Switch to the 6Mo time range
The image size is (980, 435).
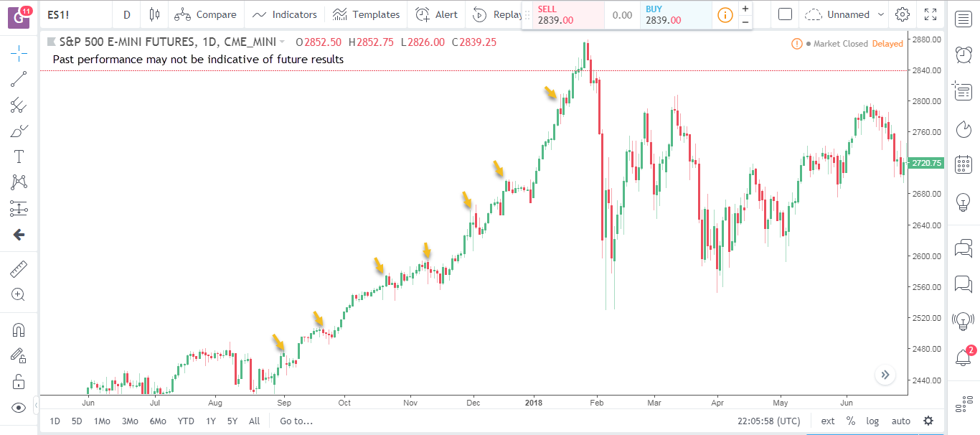[x=158, y=421]
